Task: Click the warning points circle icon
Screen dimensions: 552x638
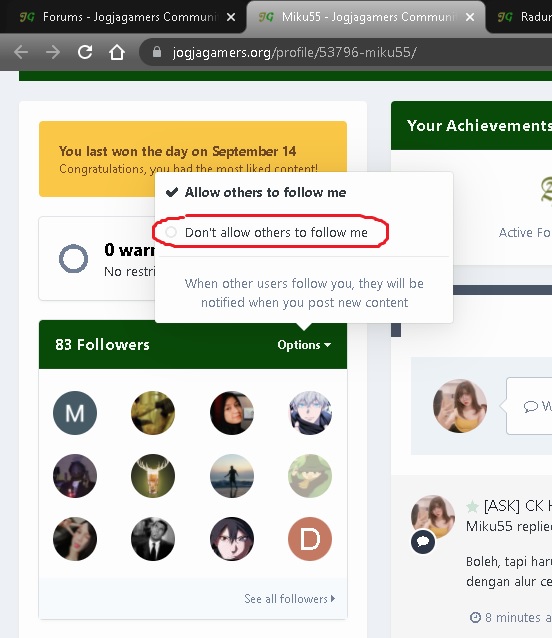Action: pyautogui.click(x=73, y=259)
